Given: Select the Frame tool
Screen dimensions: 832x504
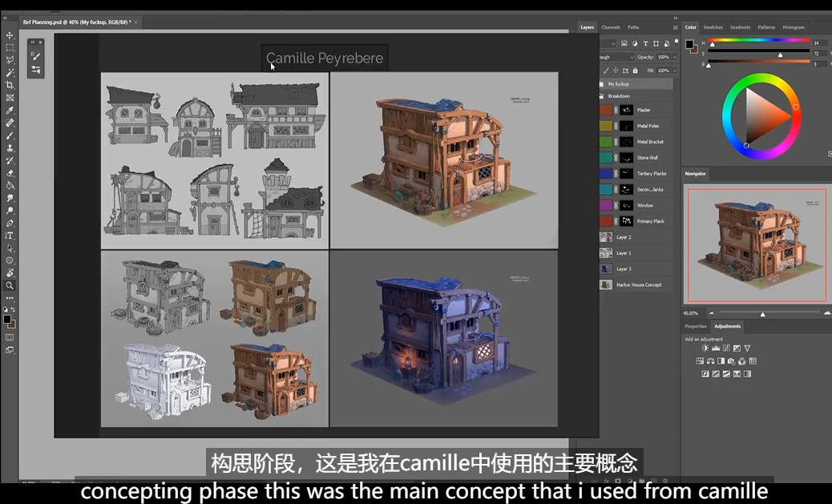Looking at the screenshot, I should pyautogui.click(x=10, y=98).
